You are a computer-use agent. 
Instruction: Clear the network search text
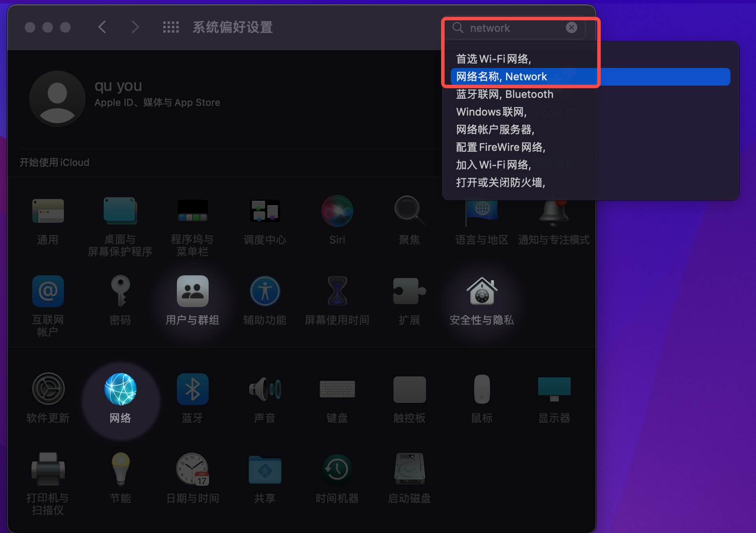point(572,27)
